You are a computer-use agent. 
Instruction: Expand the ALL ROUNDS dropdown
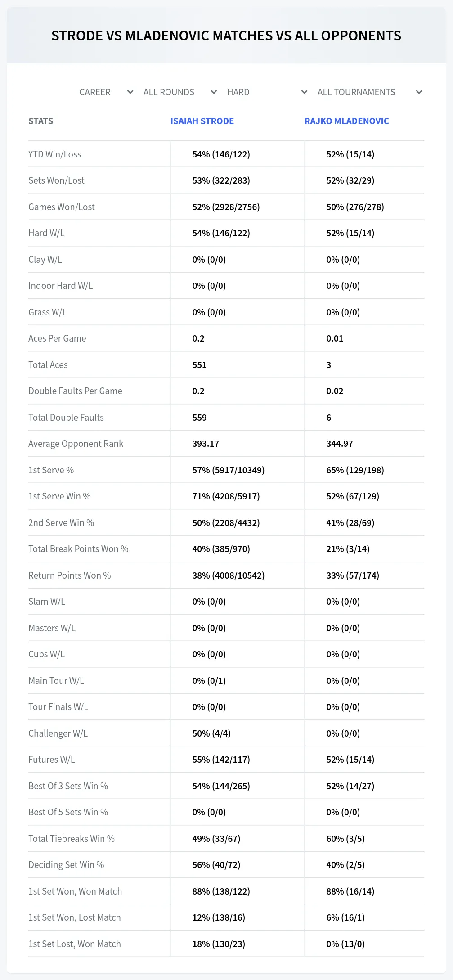pyautogui.click(x=180, y=92)
